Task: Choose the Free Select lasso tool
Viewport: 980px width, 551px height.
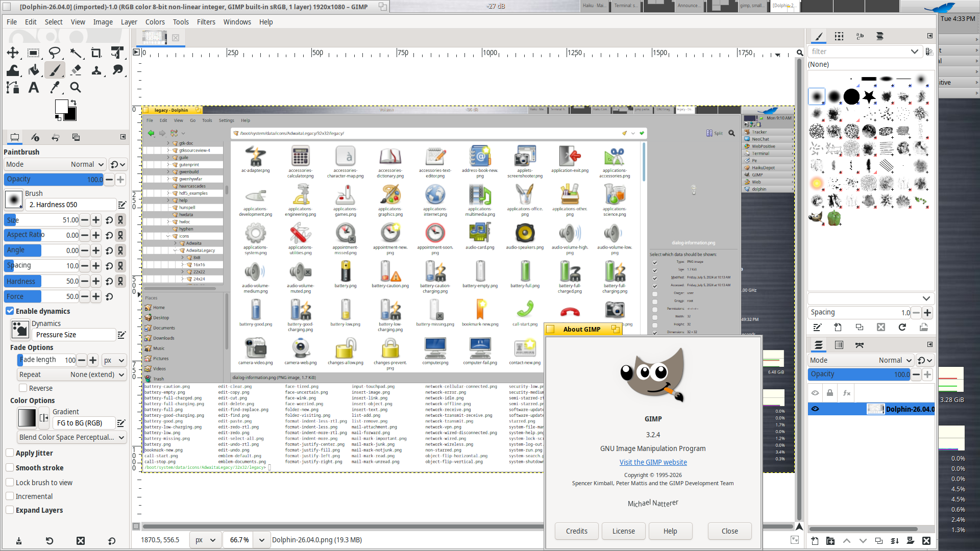Action: pos(55,53)
